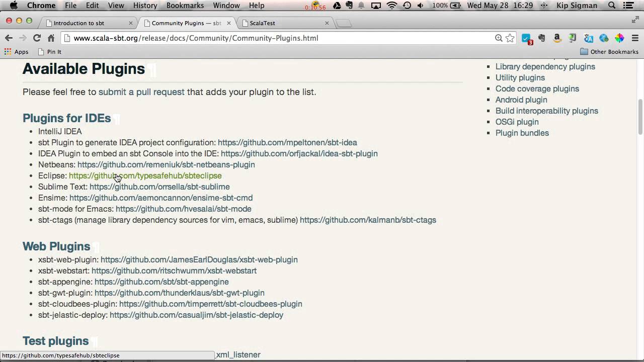
Task: Open the AirPlay display menu icon
Action: coord(376,6)
